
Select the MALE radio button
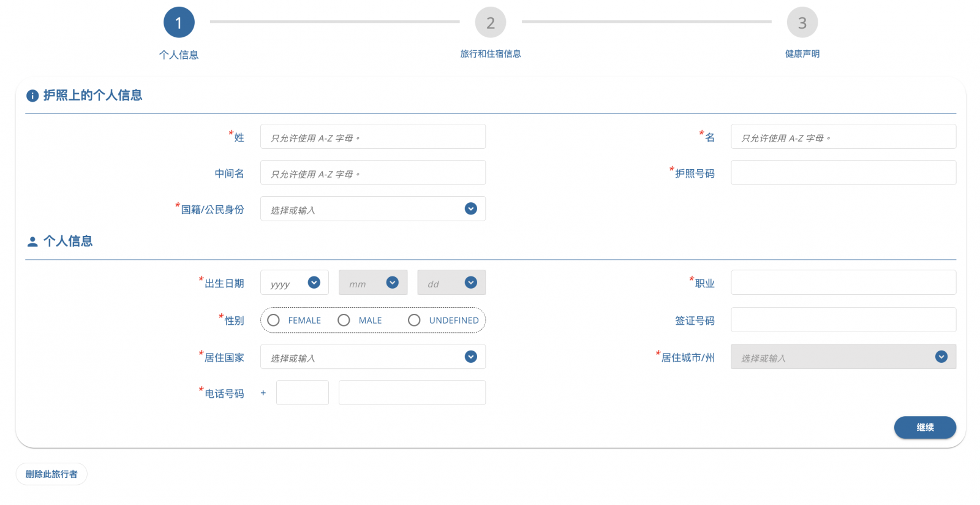344,321
